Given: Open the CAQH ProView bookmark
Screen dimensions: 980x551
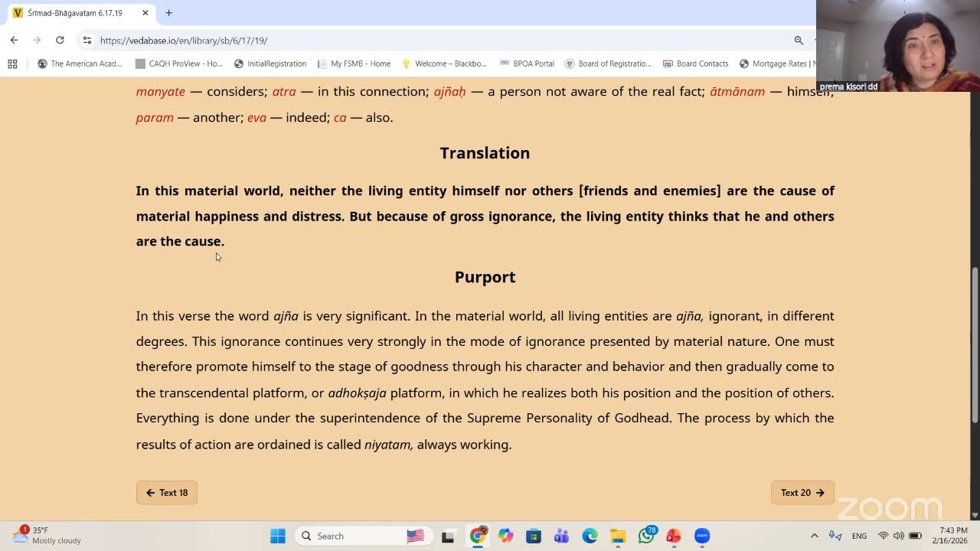Looking at the screenshot, I should pos(178,64).
